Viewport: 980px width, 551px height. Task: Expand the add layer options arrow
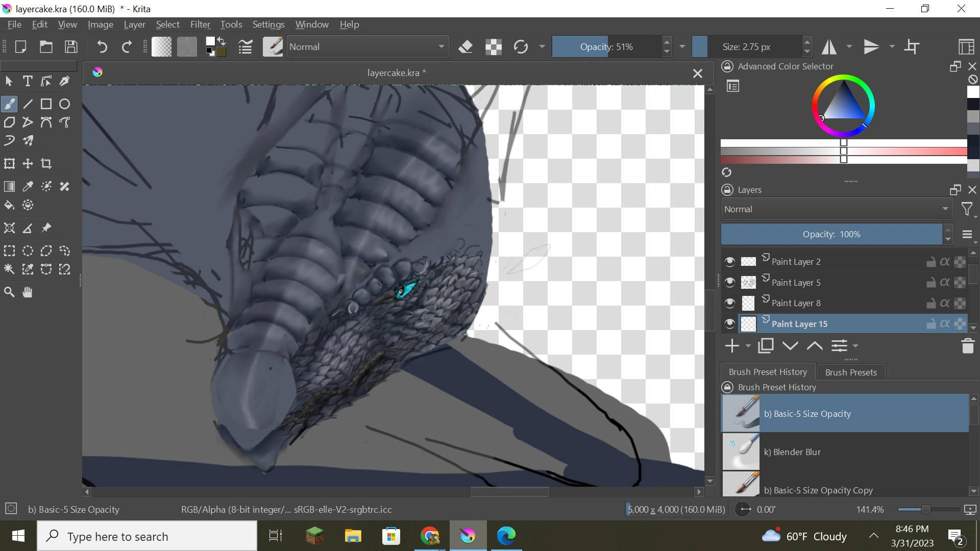748,346
